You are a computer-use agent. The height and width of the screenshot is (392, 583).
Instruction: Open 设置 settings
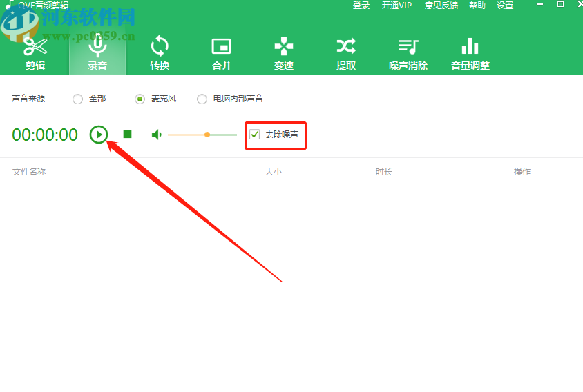tap(505, 6)
